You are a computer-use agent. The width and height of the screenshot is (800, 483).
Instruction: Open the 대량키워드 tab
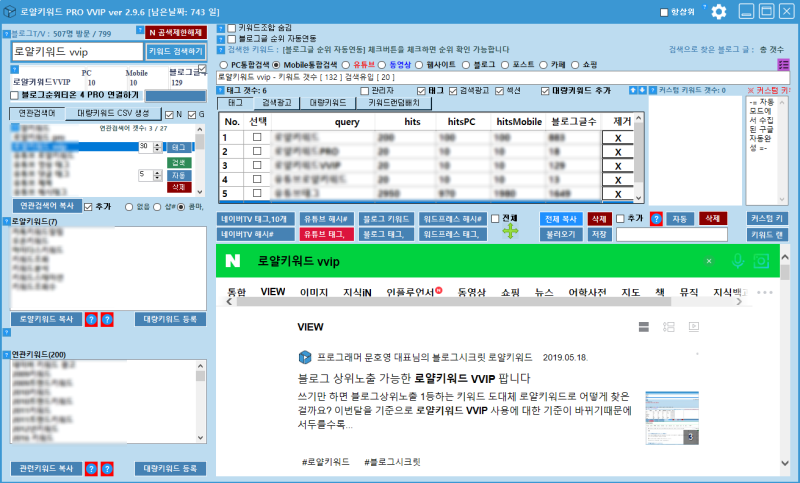[328, 103]
